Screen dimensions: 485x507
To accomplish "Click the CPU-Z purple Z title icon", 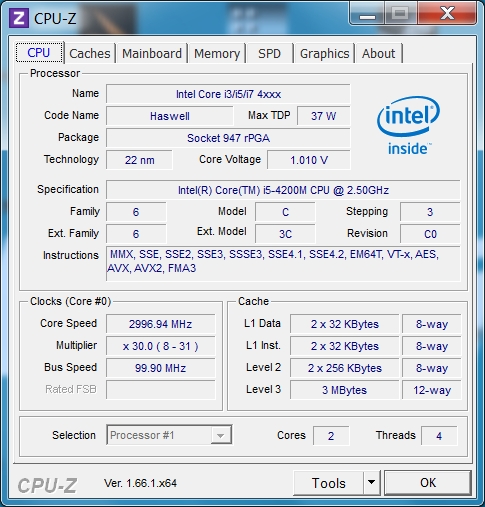I will pyautogui.click(x=19, y=18).
